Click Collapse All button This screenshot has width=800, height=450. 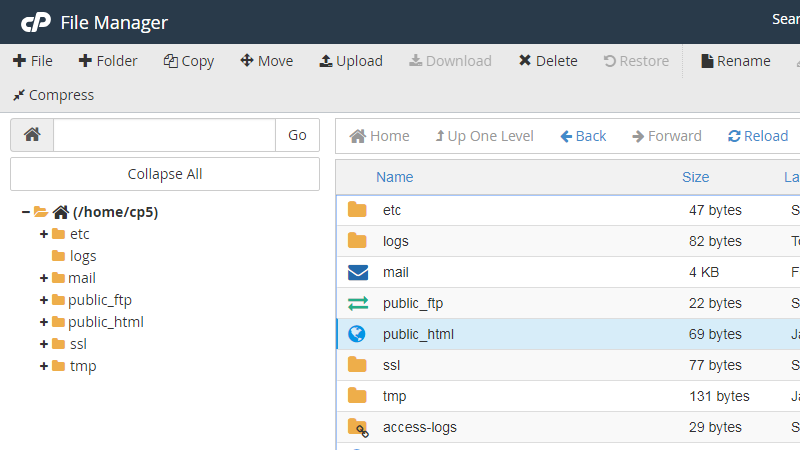tap(165, 174)
